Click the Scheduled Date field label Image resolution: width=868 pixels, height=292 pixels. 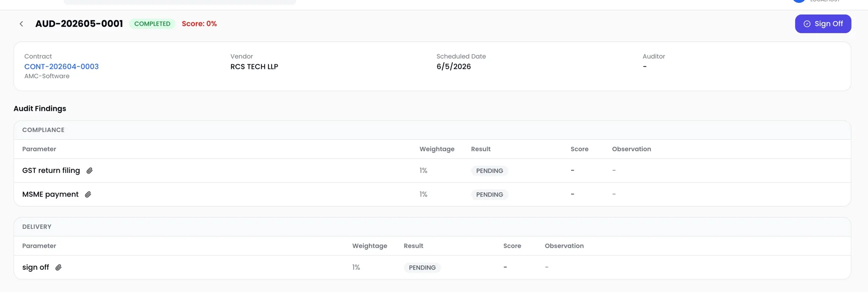(x=461, y=56)
